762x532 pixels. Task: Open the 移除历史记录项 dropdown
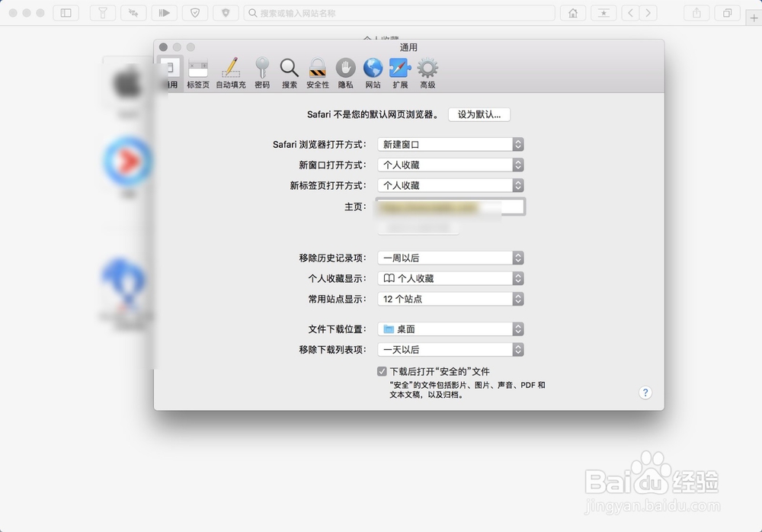(x=450, y=258)
